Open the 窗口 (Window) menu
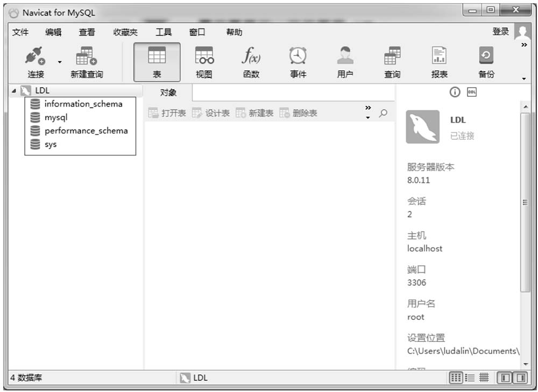The height and width of the screenshot is (392, 538). (197, 32)
